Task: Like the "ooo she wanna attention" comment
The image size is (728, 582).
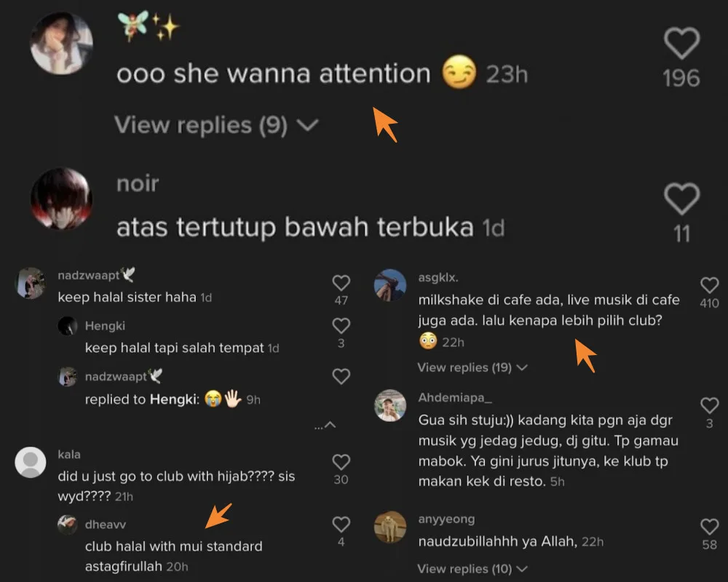Action: pyautogui.click(x=681, y=44)
